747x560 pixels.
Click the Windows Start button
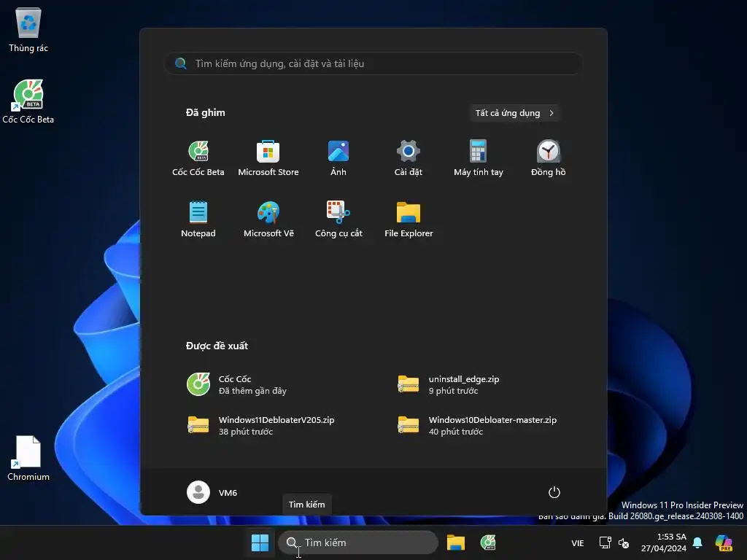click(x=260, y=542)
